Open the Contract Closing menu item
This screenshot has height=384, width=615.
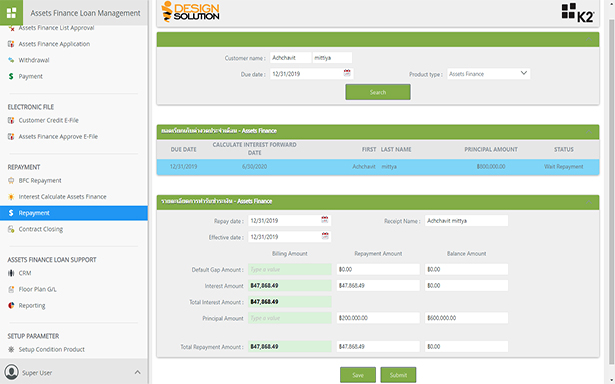click(x=40, y=229)
